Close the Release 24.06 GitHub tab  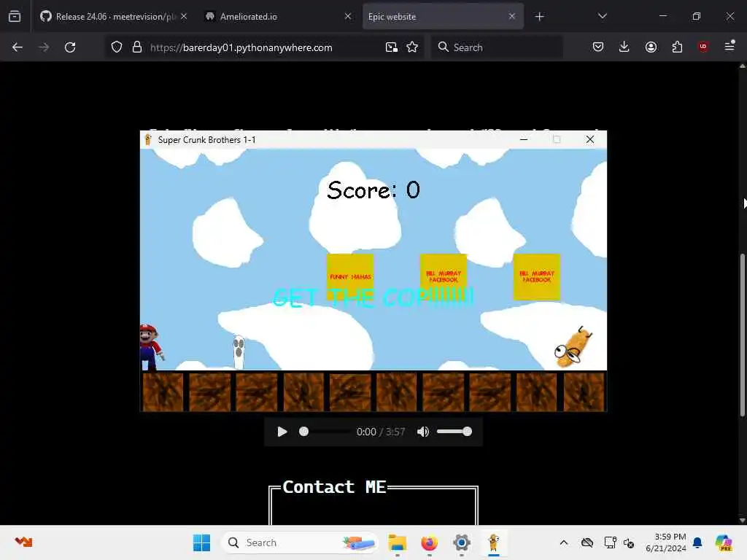pos(184,17)
